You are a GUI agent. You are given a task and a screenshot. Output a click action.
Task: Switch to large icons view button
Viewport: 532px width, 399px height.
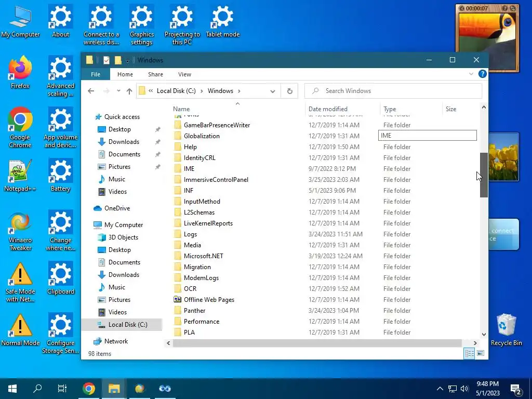pyautogui.click(x=481, y=353)
